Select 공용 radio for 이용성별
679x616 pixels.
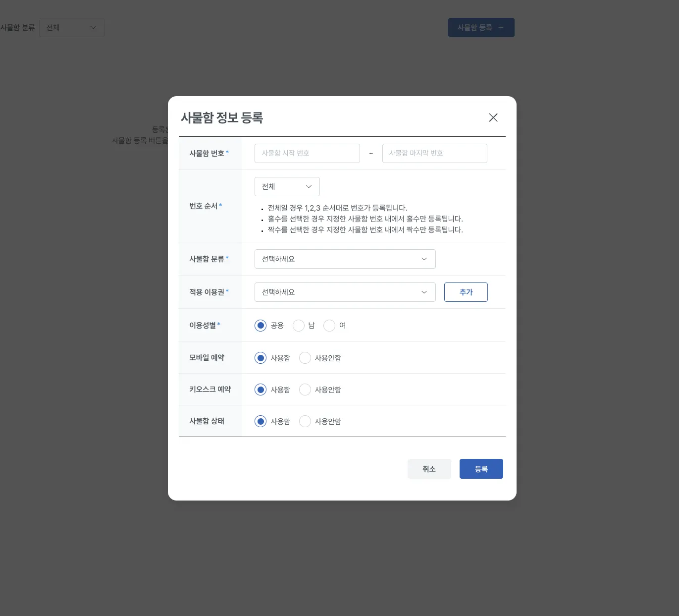pyautogui.click(x=261, y=326)
